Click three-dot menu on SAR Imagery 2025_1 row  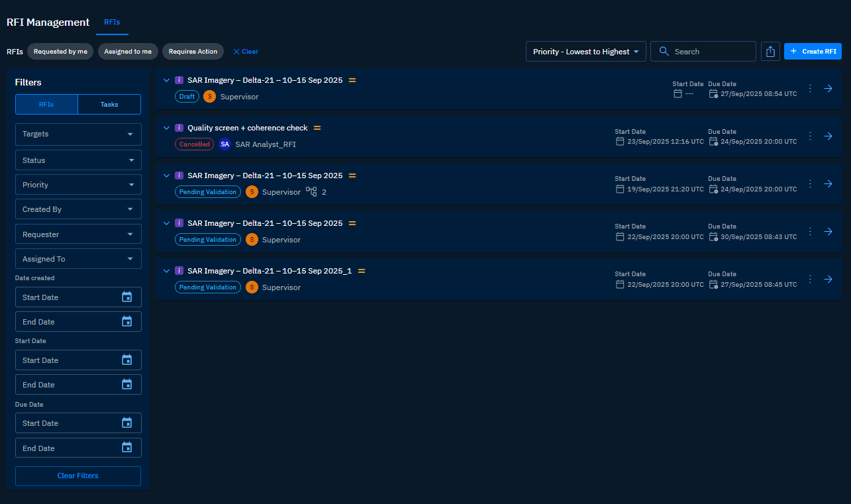pos(810,279)
